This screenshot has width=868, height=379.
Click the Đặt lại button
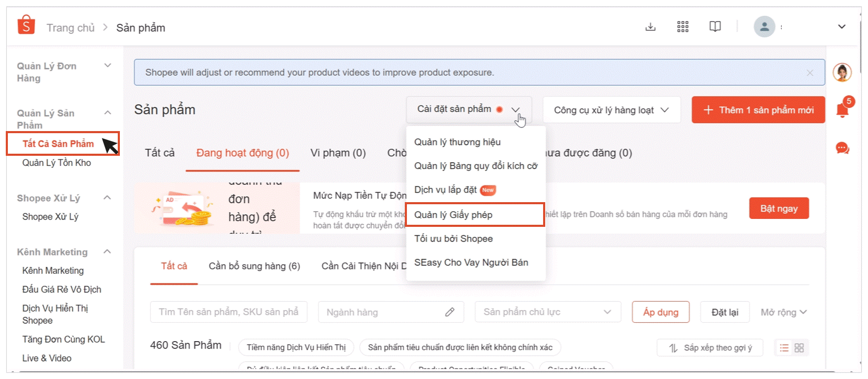coord(725,312)
